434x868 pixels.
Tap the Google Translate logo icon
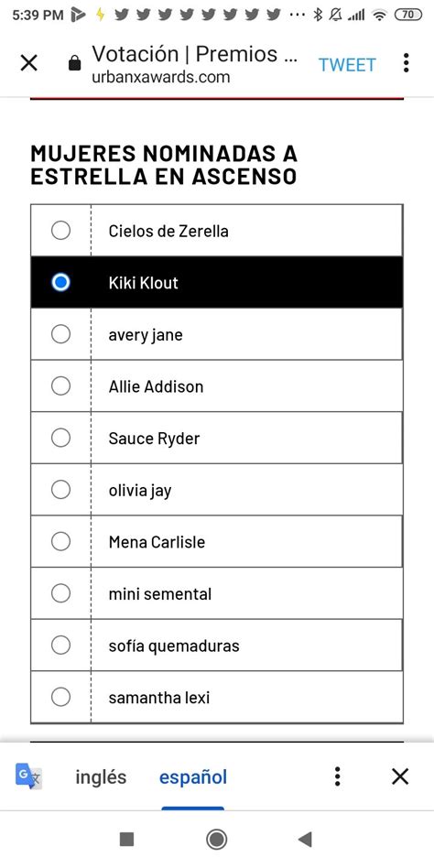(x=27, y=776)
